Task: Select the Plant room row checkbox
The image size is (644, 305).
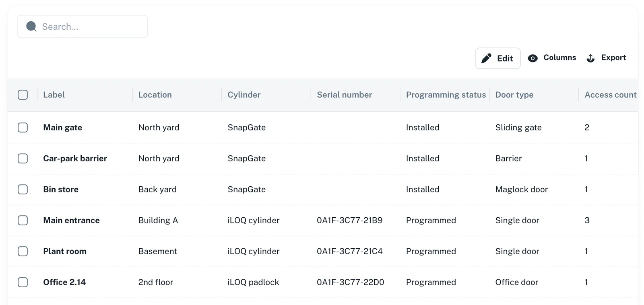Action: [23, 251]
